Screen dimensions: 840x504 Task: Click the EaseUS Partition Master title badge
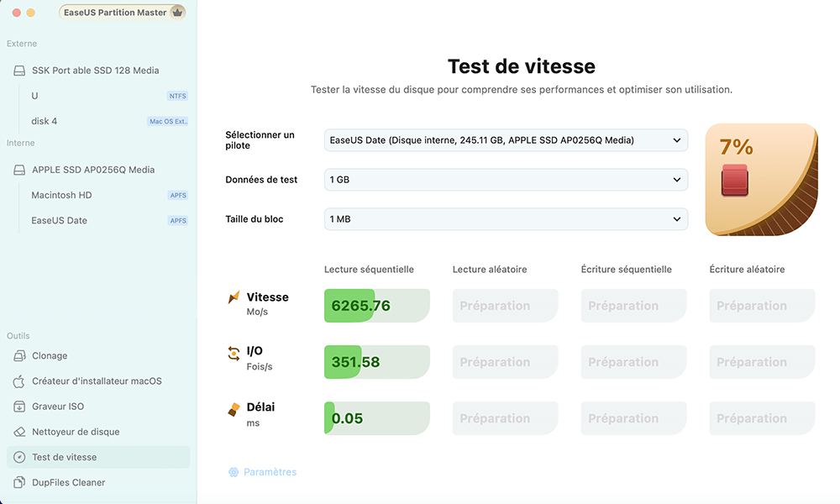point(122,13)
